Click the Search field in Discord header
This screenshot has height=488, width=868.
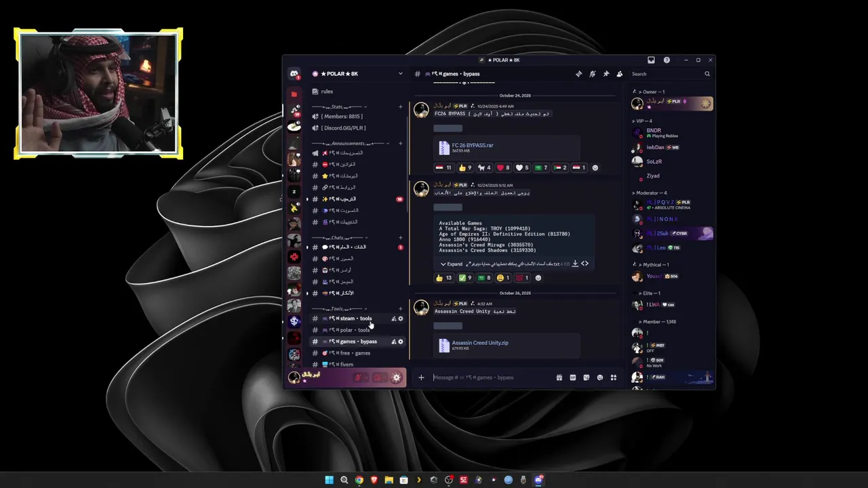click(670, 74)
